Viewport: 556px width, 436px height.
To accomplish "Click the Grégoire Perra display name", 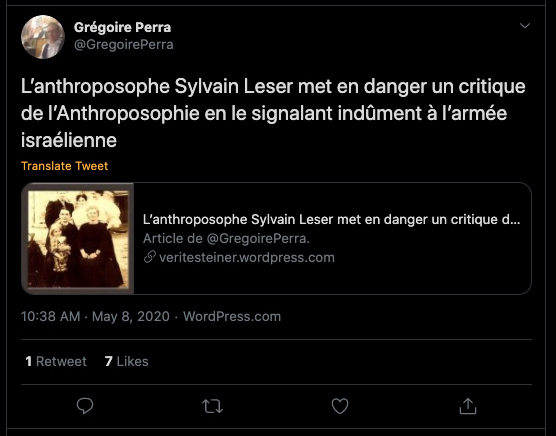I will coord(122,27).
